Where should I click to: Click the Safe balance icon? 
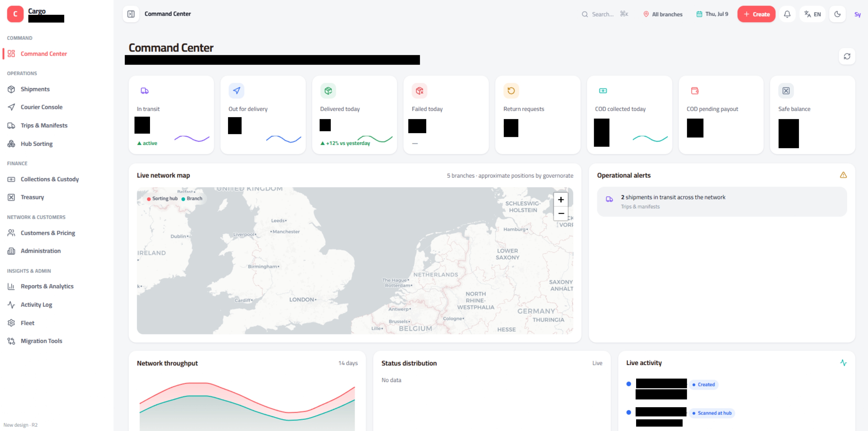click(786, 91)
